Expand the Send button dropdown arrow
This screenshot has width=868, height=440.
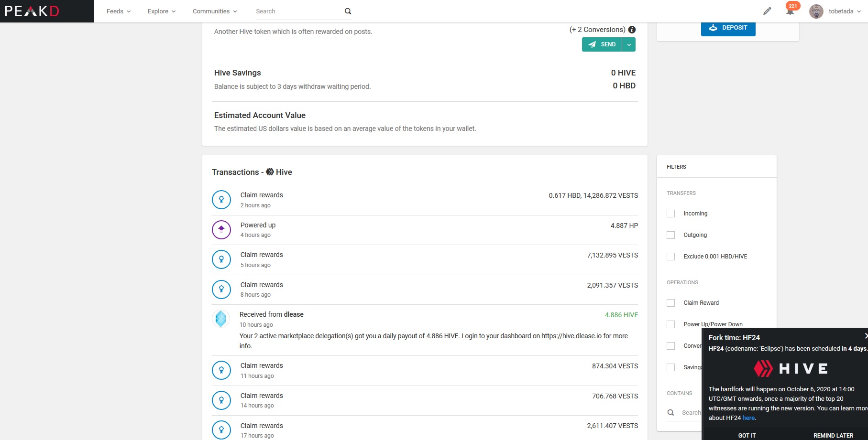tap(629, 44)
